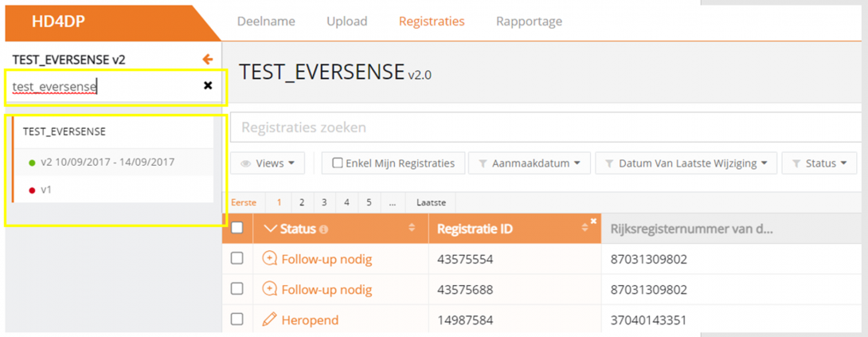Open the Views dropdown

point(268,163)
